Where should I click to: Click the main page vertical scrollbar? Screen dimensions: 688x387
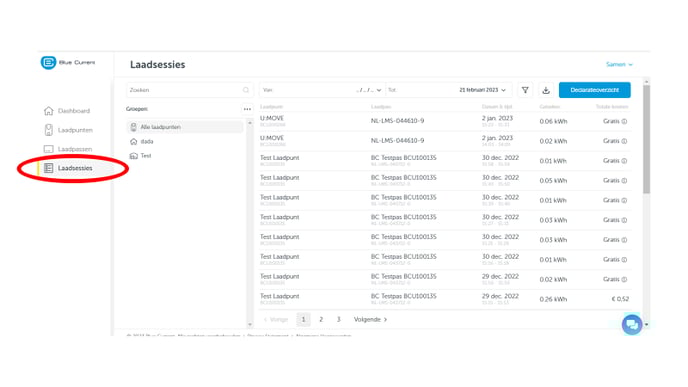[x=646, y=139]
